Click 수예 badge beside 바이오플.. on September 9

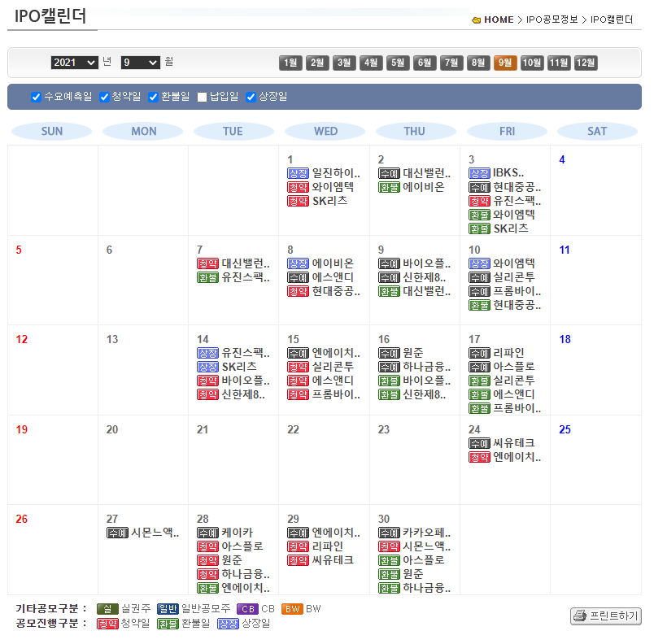tap(390, 263)
